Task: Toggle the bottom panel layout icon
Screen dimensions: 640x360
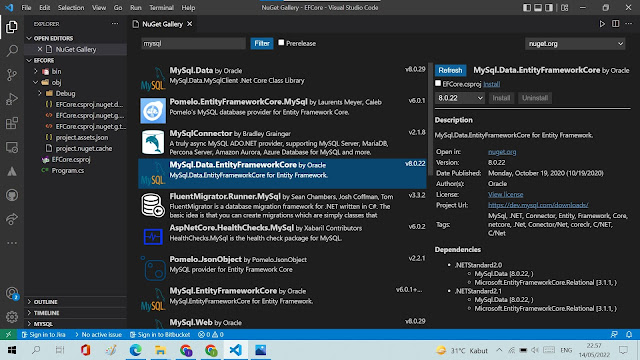Action: (x=538, y=8)
